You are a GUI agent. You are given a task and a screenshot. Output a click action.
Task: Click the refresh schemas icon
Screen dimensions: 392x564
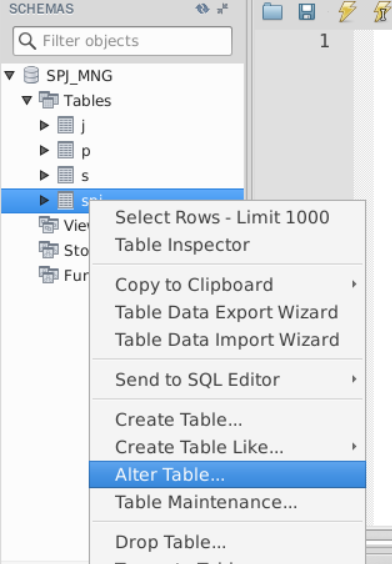click(202, 8)
